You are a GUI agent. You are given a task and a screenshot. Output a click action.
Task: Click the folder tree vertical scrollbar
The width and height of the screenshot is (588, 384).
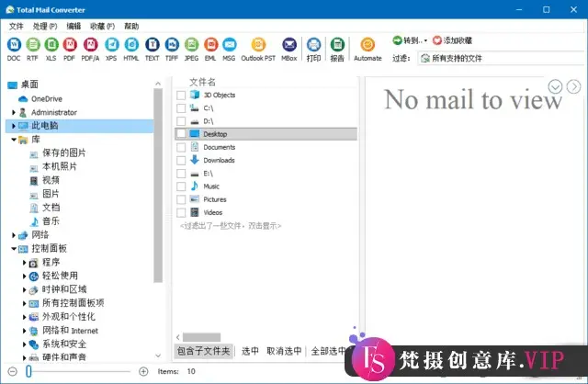(x=158, y=186)
